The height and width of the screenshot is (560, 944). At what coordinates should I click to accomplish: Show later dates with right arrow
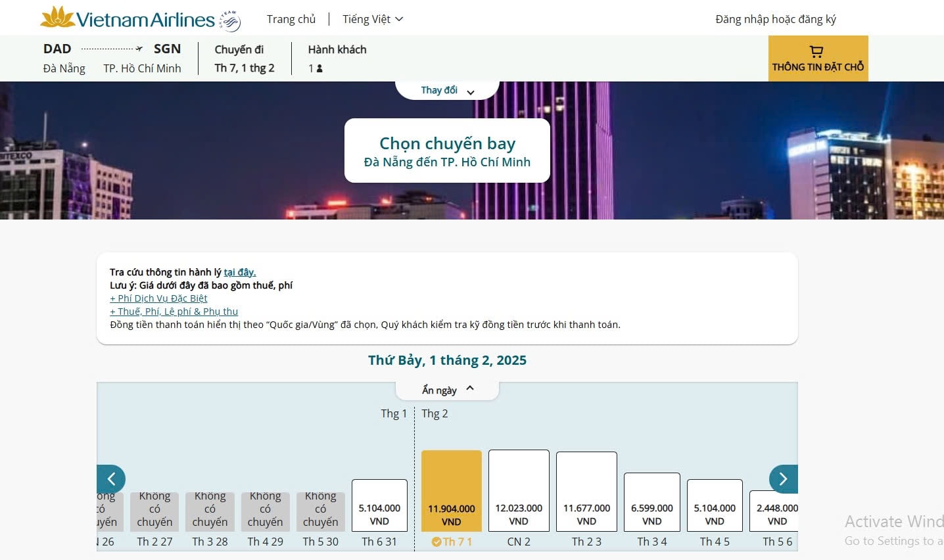(783, 479)
